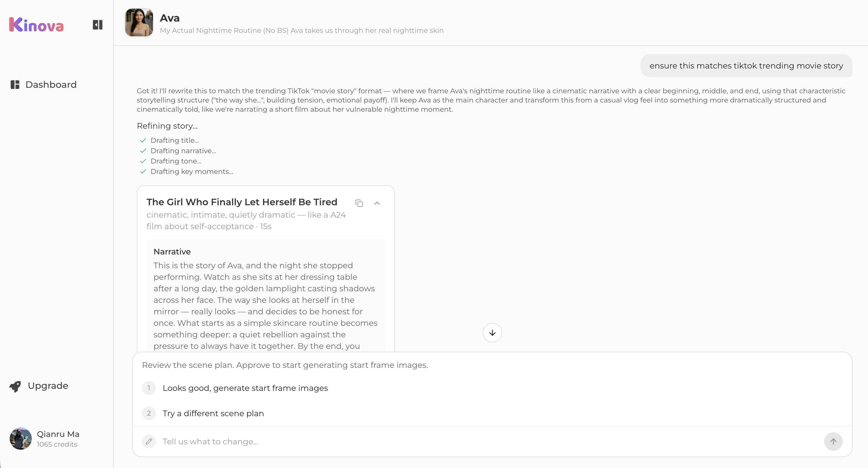Open Qianru Ma account credits
The height and width of the screenshot is (468, 868).
point(57,444)
